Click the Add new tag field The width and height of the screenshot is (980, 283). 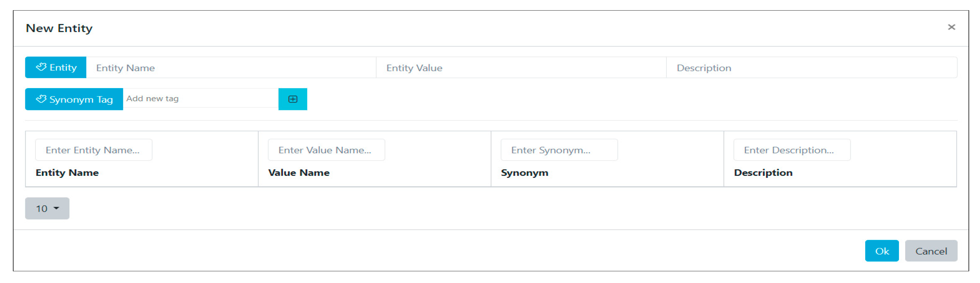click(x=201, y=99)
